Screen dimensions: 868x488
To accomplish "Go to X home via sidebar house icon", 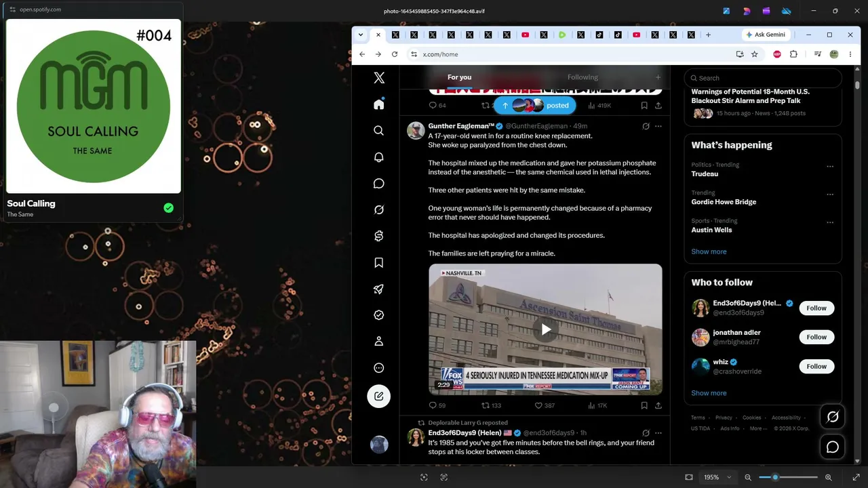I will point(379,104).
